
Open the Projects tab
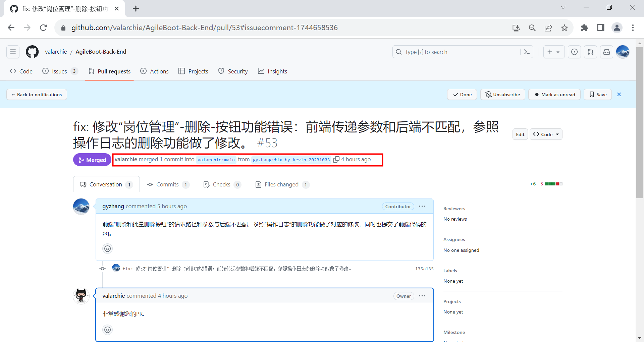pos(193,71)
